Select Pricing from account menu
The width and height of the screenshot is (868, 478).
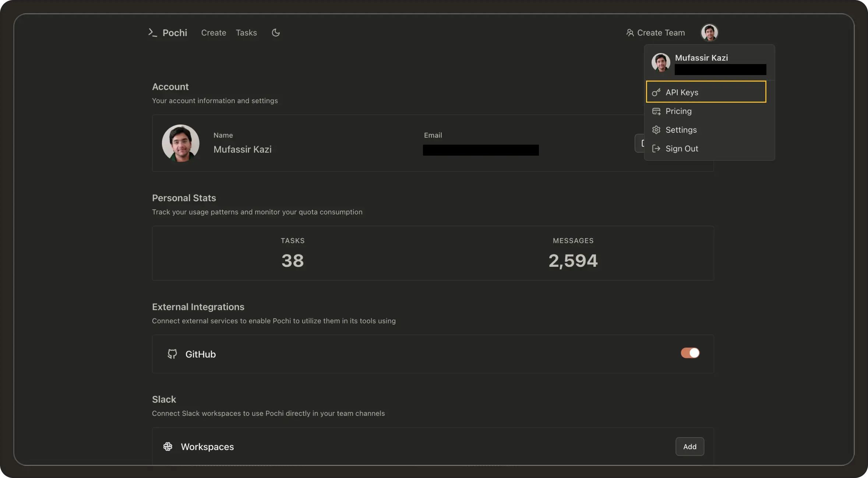(678, 111)
